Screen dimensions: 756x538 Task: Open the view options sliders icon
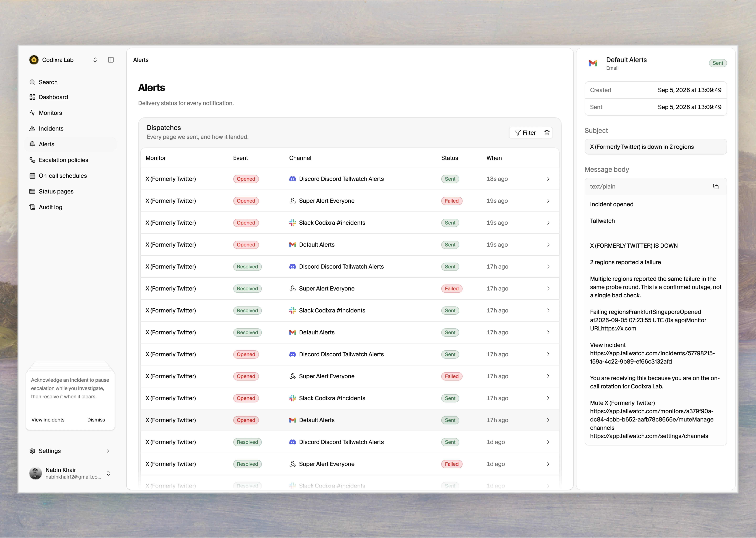(x=547, y=133)
